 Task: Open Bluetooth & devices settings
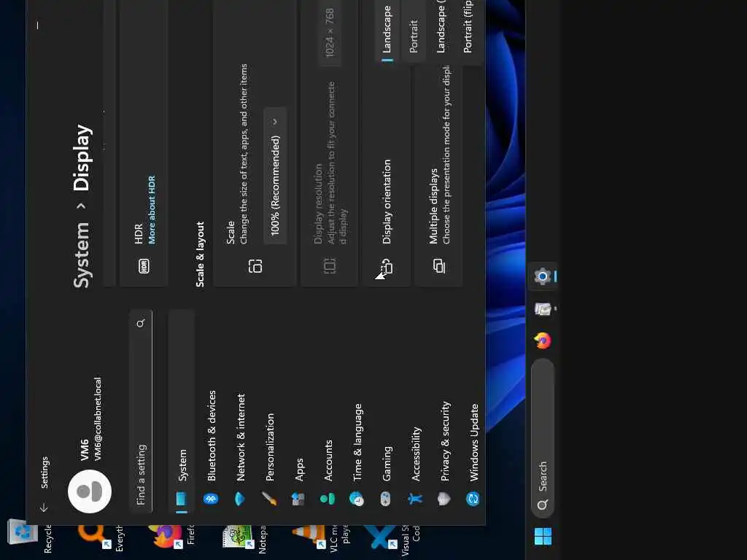pos(211,412)
